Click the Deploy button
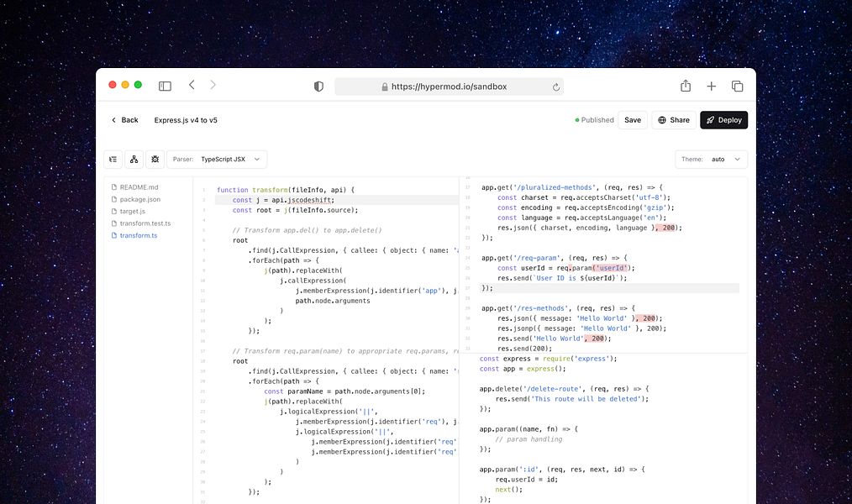The image size is (852, 504). (x=723, y=120)
